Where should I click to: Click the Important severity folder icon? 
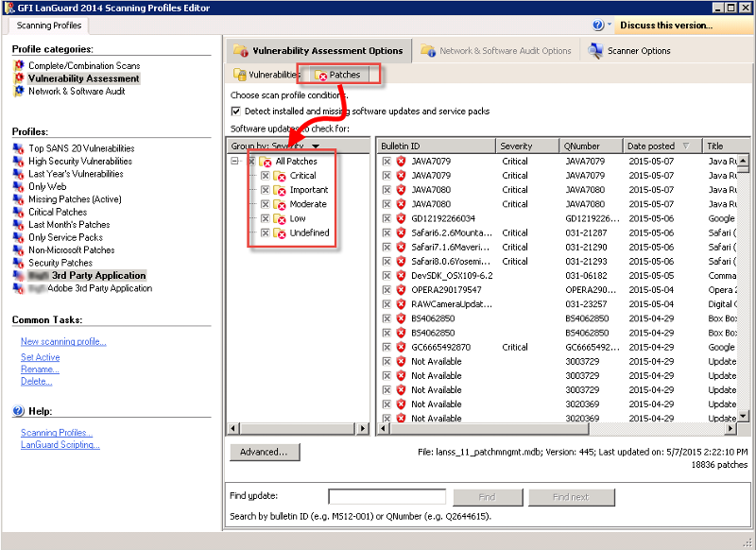(x=280, y=190)
